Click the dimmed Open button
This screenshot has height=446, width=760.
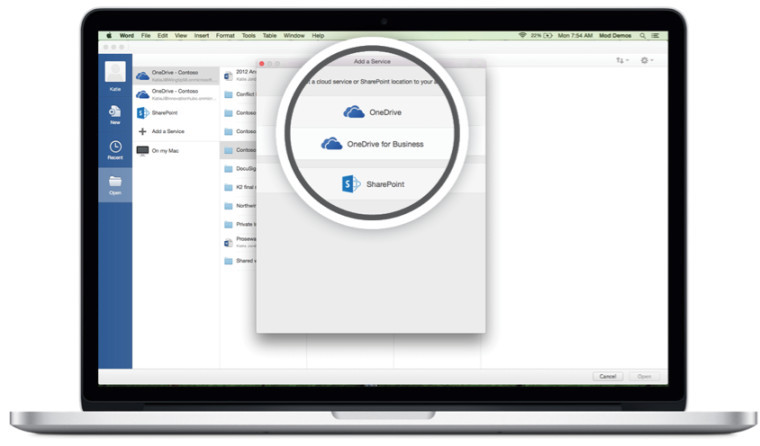(x=644, y=376)
